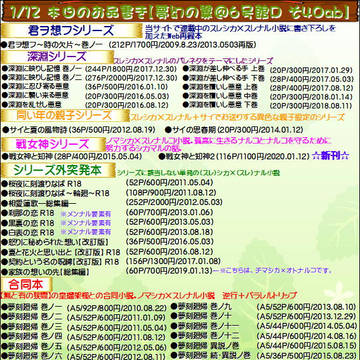Select '(20P/300円/2017.01.29)' price text
360x360 pixels.
pyautogui.click(x=311, y=70)
